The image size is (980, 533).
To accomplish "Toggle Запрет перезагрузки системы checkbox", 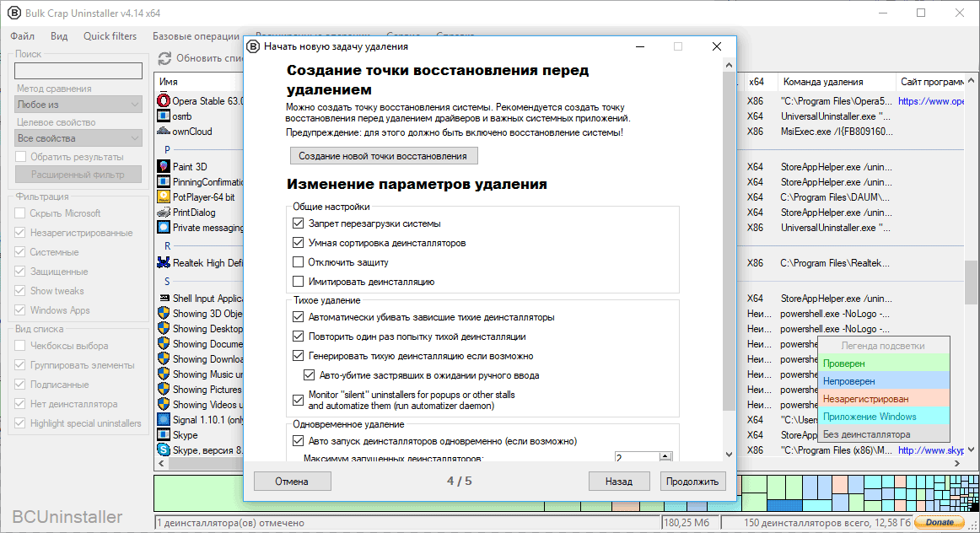I will pyautogui.click(x=298, y=223).
